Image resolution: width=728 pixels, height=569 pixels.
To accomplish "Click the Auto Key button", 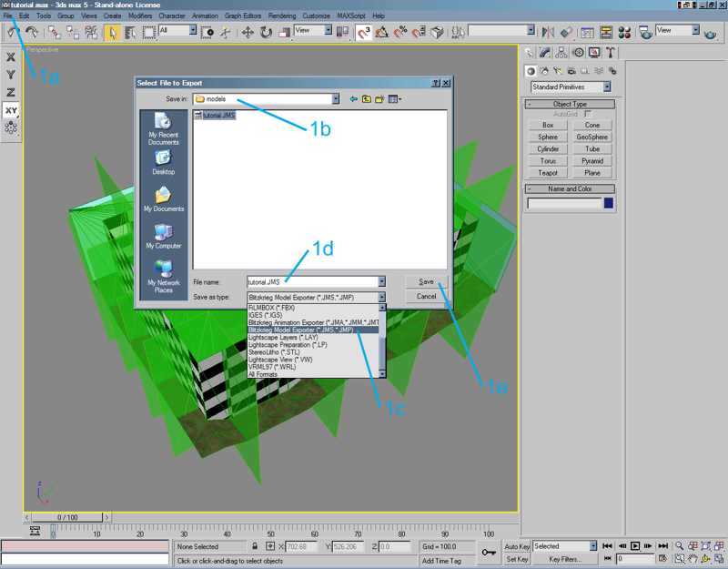I will 517,547.
